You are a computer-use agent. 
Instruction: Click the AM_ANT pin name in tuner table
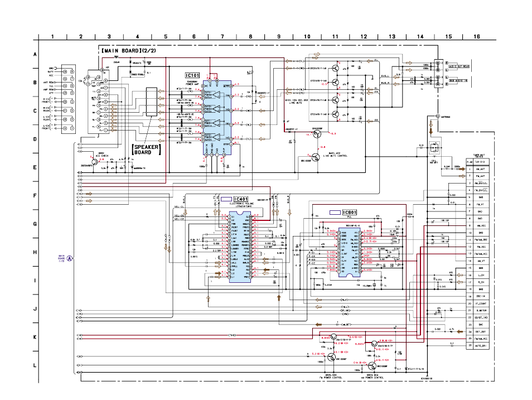481,169
